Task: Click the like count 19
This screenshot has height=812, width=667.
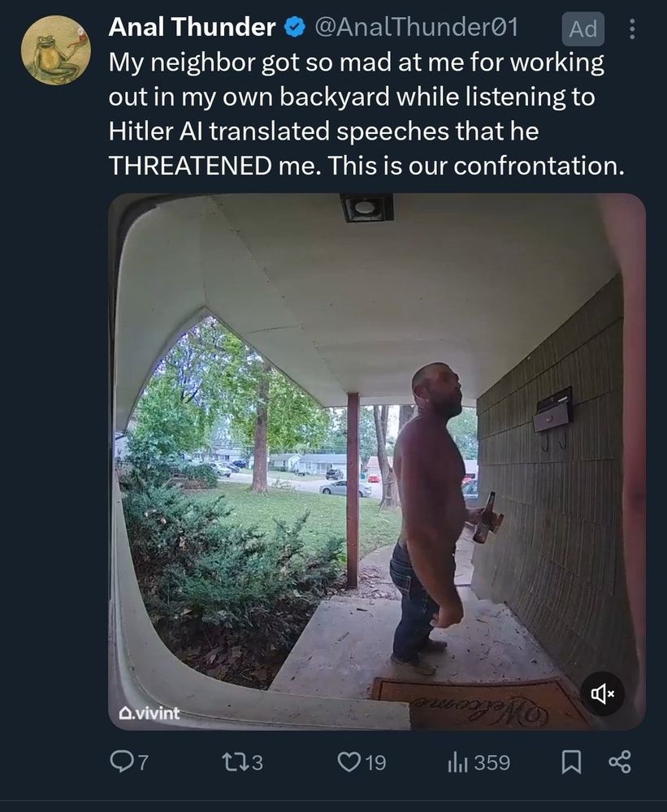Action: pyautogui.click(x=375, y=762)
